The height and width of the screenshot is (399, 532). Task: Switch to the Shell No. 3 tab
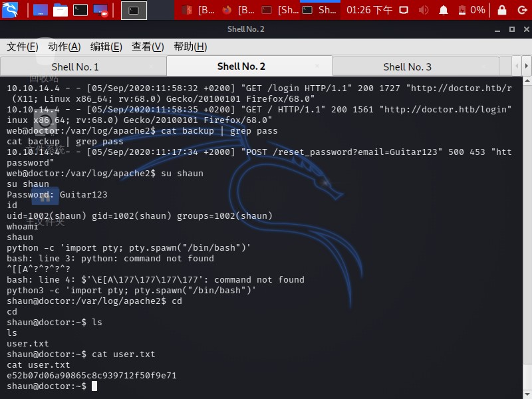click(407, 67)
